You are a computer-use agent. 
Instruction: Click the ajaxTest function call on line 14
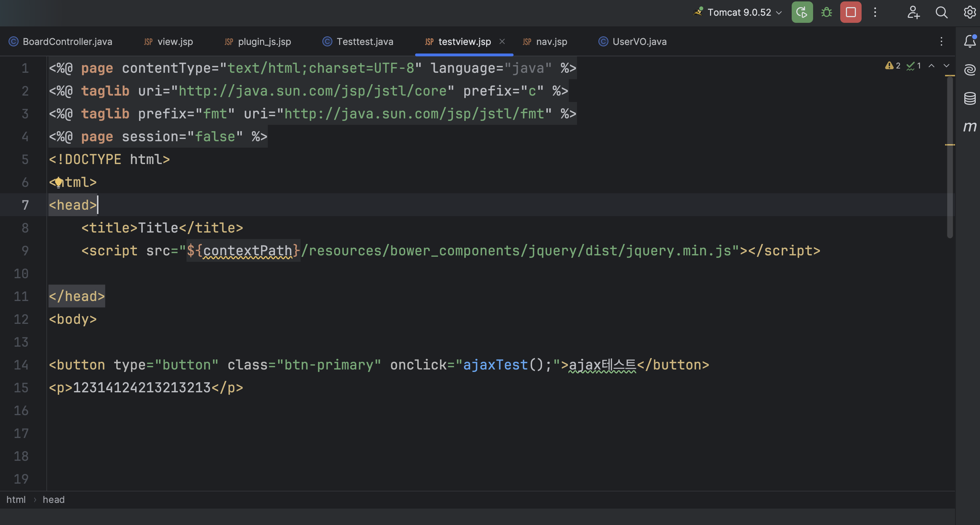click(x=495, y=365)
